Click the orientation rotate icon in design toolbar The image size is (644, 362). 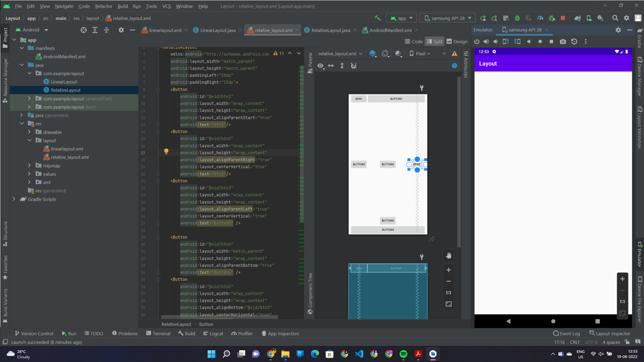pyautogui.click(x=385, y=54)
